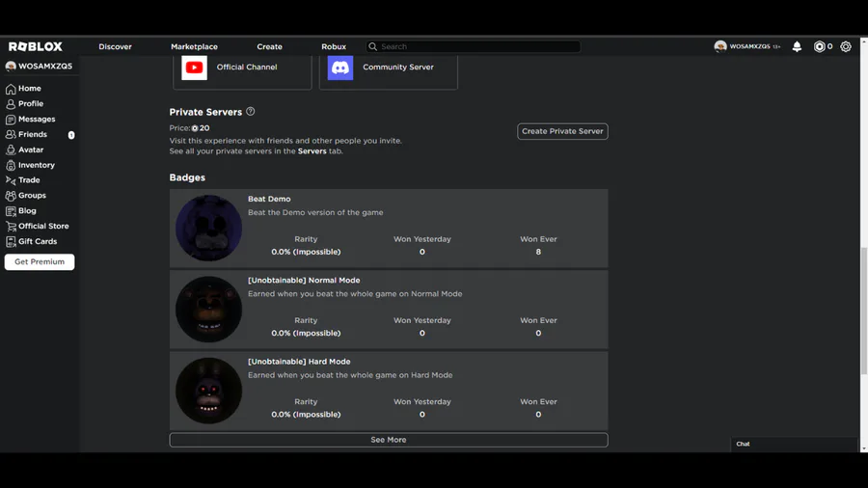The image size is (868, 488).
Task: Click the Avatar sidebar icon
Action: coord(11,149)
